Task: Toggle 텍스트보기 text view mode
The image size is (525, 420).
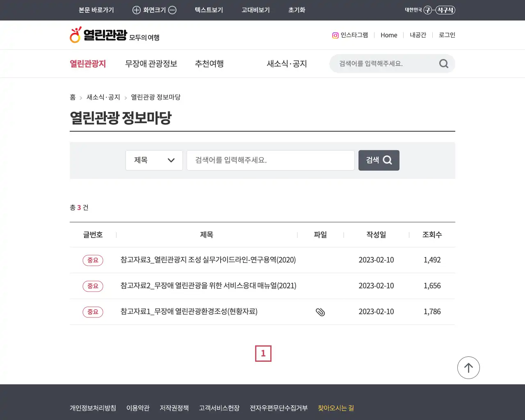Action: pyautogui.click(x=209, y=10)
